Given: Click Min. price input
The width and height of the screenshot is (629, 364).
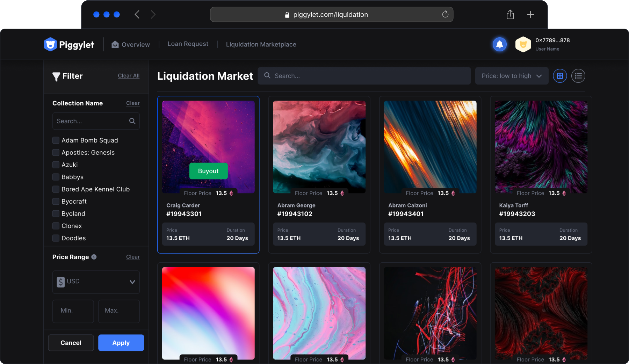Looking at the screenshot, I should (x=73, y=311).
